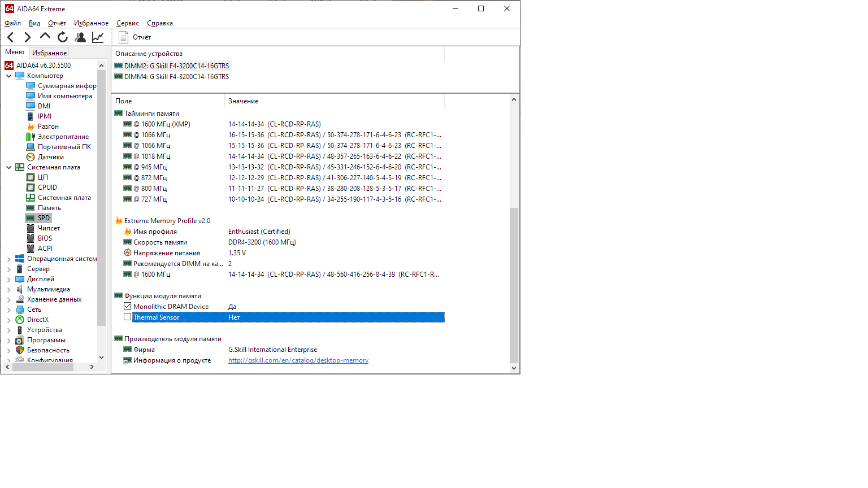Switch to the Избранное sidebar tab
This screenshot has height=488, width=868.
(x=49, y=53)
